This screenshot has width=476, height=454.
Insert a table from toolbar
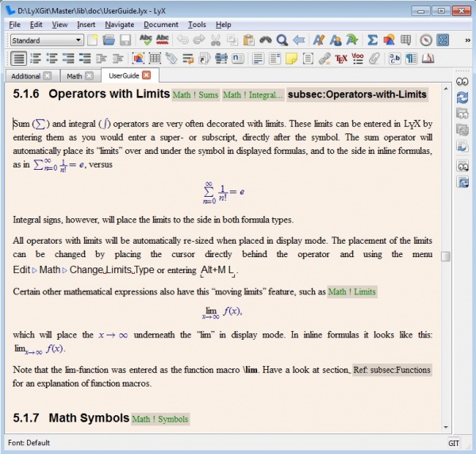[407, 40]
